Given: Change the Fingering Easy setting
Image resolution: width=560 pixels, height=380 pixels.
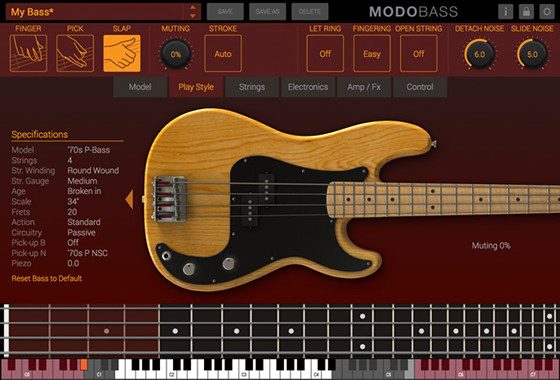Looking at the screenshot, I should coord(372,54).
